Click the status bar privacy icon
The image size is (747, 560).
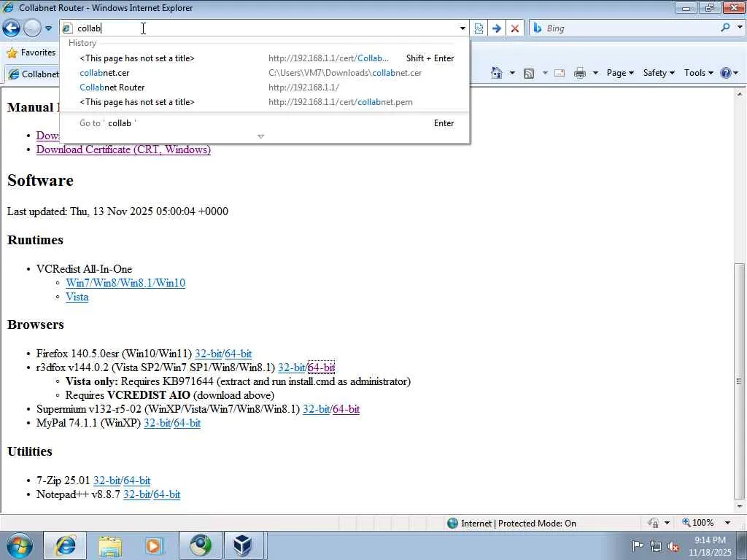pyautogui.click(x=653, y=523)
